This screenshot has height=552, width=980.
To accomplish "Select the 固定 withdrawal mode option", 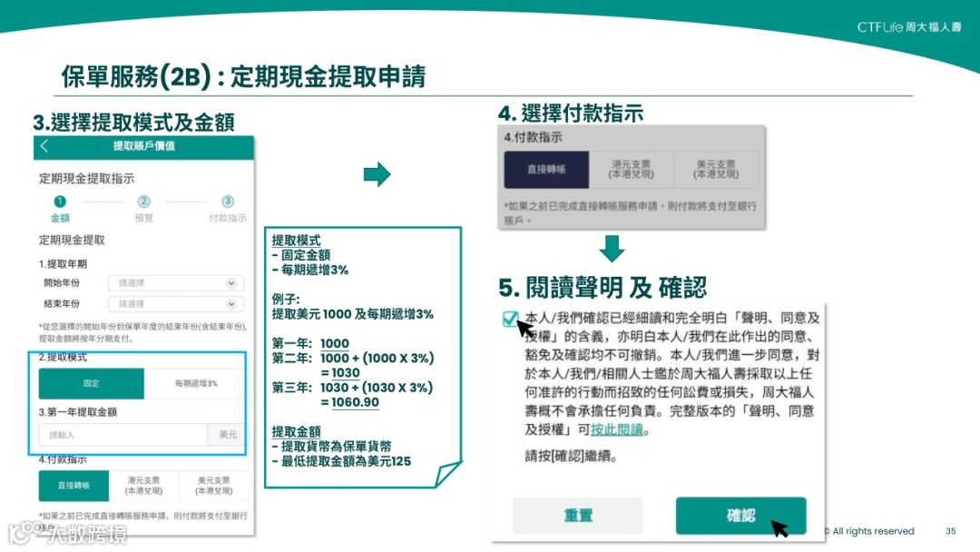I will [93, 384].
